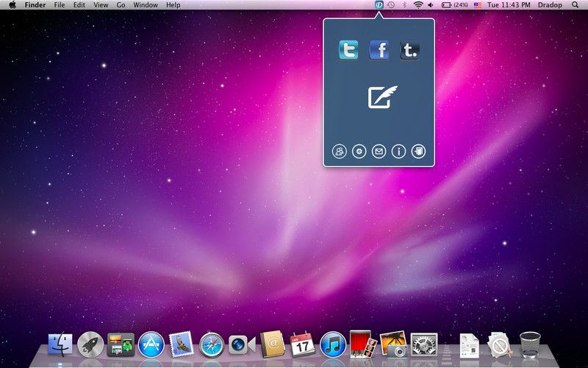Screen dimensions: 588x368
Task: Click the mail envelope icon in popup
Action: (x=379, y=152)
